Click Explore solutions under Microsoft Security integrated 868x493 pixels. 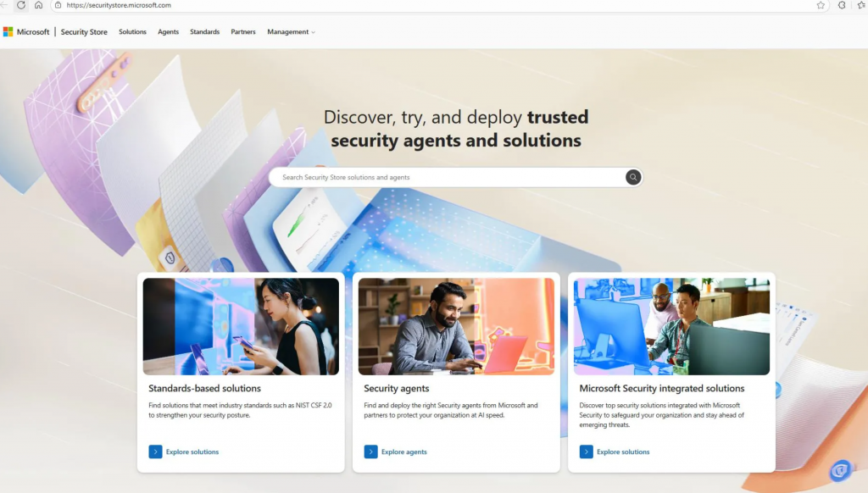(x=623, y=451)
